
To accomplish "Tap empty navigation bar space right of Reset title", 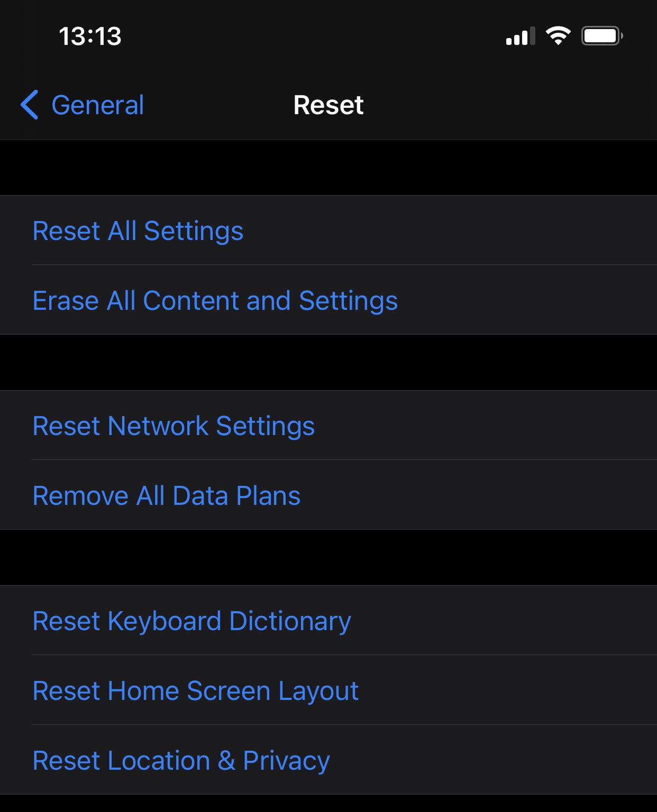I will click(508, 105).
